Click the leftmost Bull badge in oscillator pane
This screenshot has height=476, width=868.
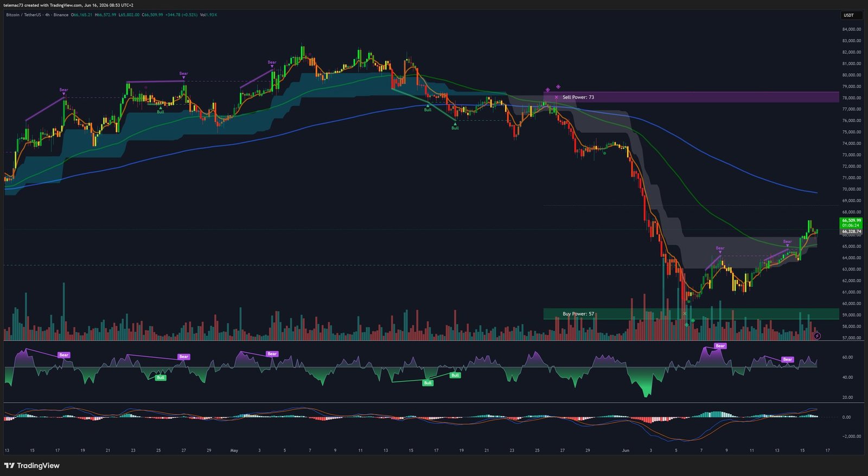click(161, 377)
